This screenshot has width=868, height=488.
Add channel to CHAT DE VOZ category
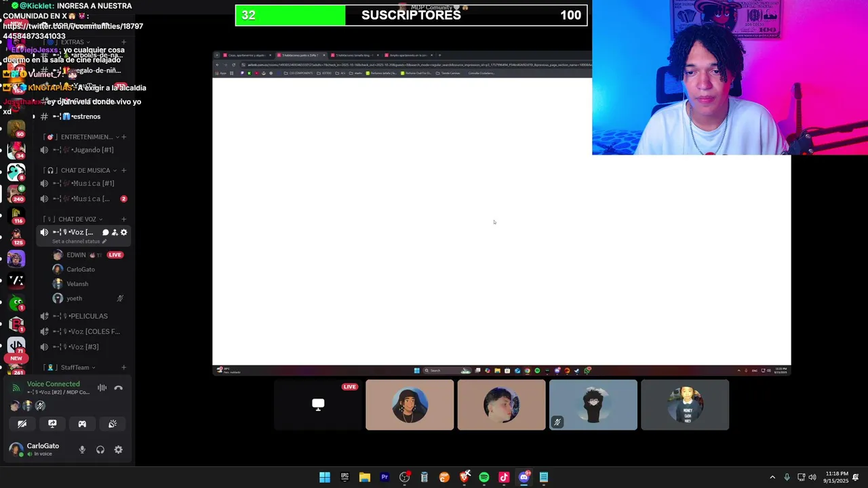pos(123,219)
